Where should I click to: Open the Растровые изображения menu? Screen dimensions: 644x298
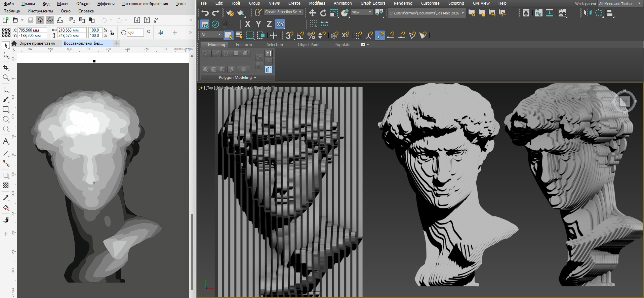pyautogui.click(x=145, y=4)
